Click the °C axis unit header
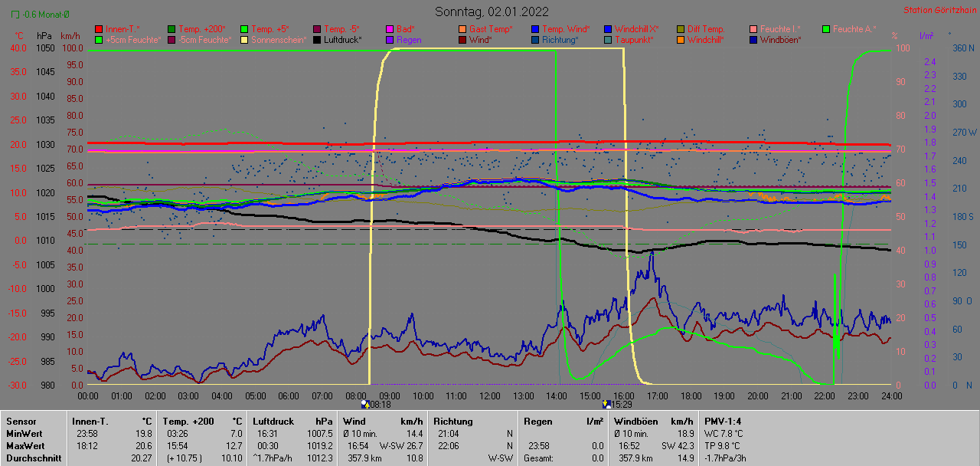This screenshot has height=466, width=980. [19, 36]
